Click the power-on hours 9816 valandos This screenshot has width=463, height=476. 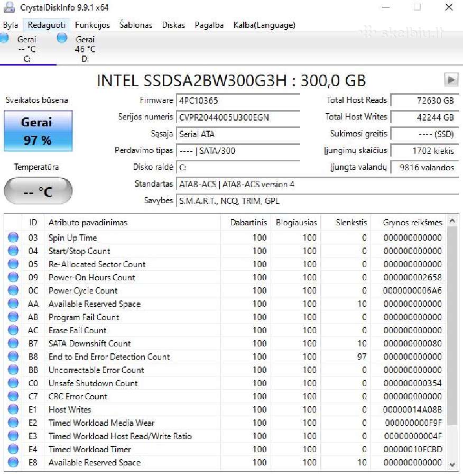424,167
